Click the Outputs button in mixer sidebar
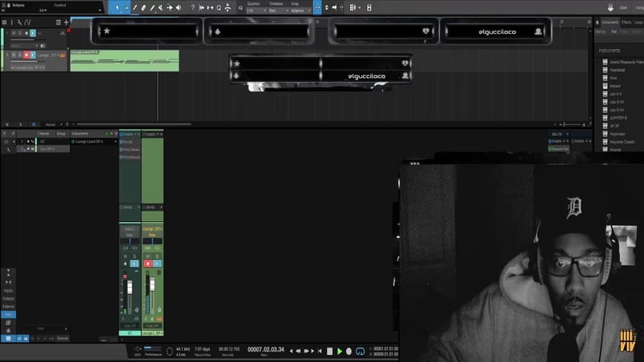This screenshot has height=362, width=644. click(x=8, y=299)
